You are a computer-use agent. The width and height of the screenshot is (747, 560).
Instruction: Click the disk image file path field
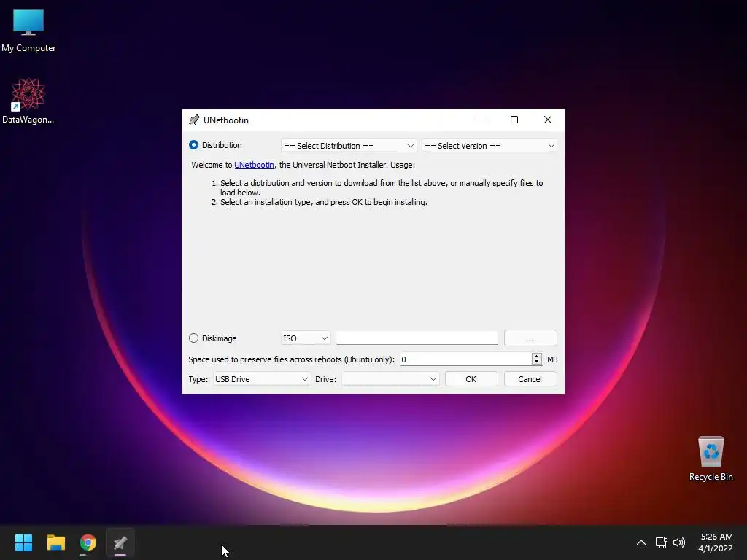[417, 338]
